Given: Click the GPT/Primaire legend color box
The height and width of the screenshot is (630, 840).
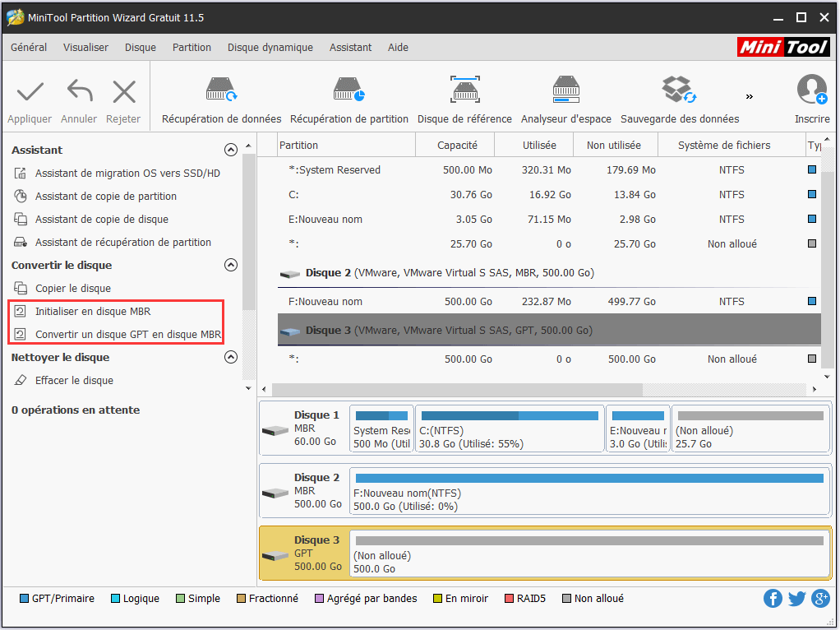Looking at the screenshot, I should [24, 599].
